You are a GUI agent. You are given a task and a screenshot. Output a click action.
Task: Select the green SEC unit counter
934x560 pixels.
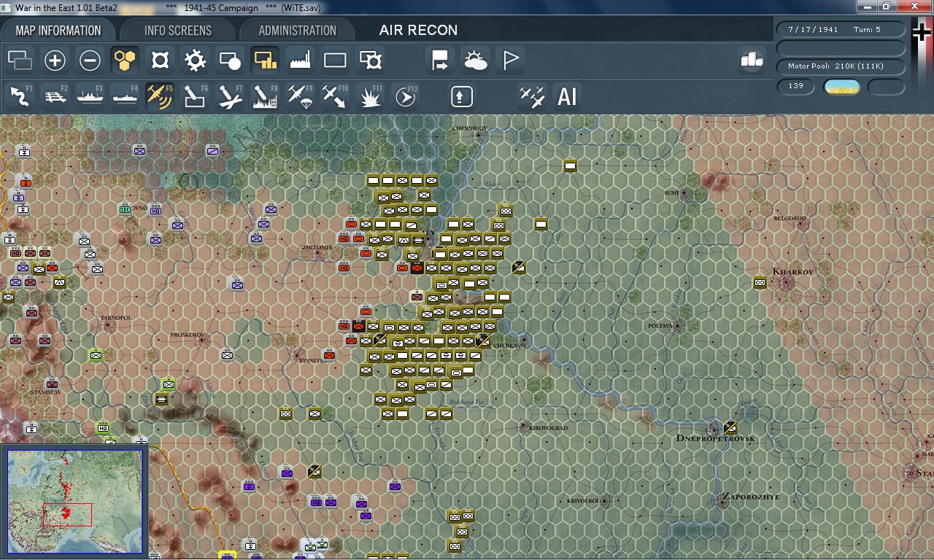click(125, 209)
